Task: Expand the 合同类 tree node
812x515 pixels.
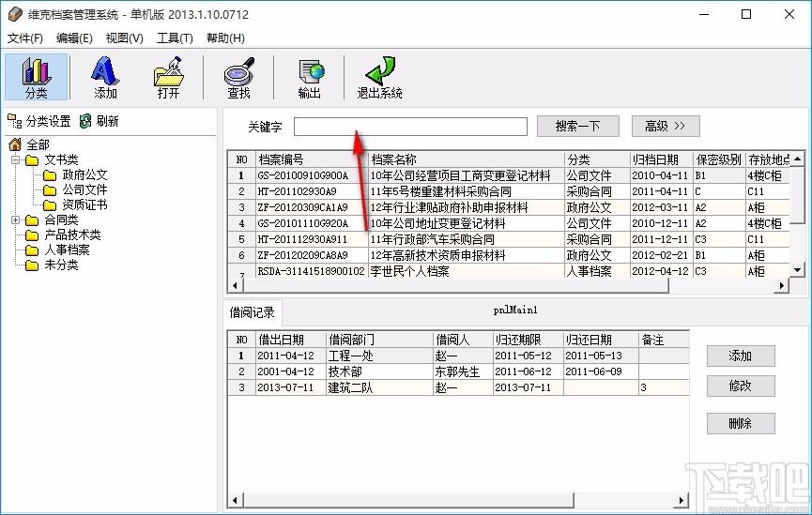Action: [x=16, y=220]
